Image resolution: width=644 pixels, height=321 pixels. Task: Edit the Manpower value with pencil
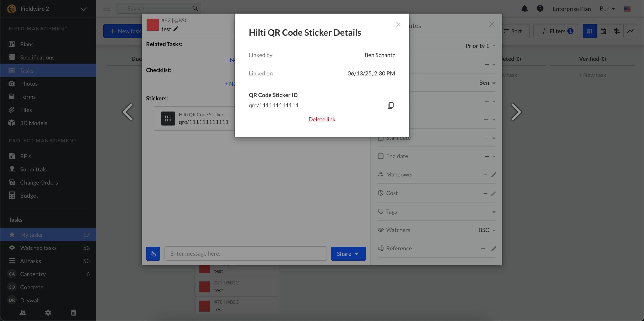tap(493, 175)
